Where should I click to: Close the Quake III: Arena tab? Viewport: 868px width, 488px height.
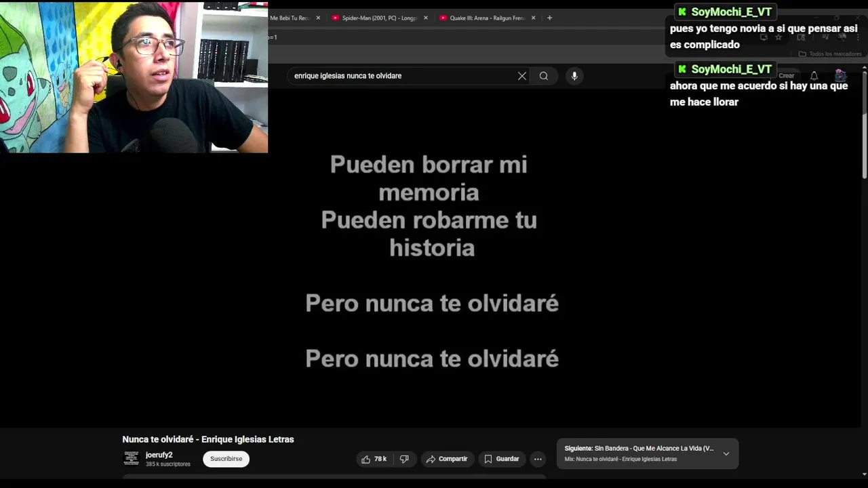click(x=534, y=18)
